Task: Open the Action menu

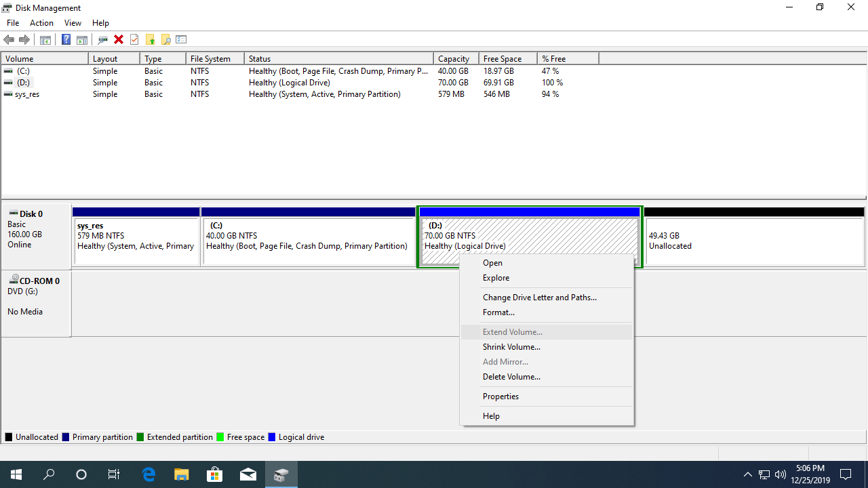Action: 41,23
